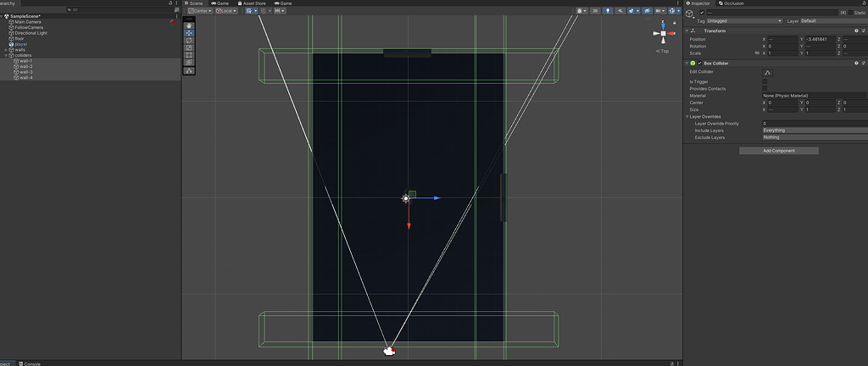
Task: Enable the Provides Contacts checkbox
Action: 765,88
